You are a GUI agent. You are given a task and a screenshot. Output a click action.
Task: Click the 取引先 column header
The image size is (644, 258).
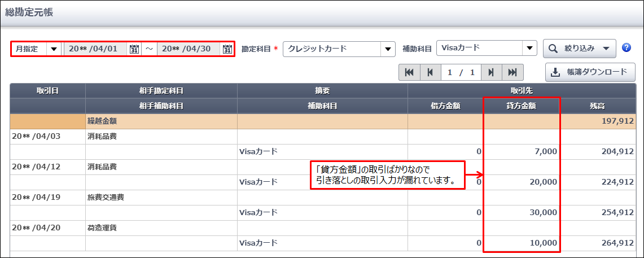(x=522, y=91)
